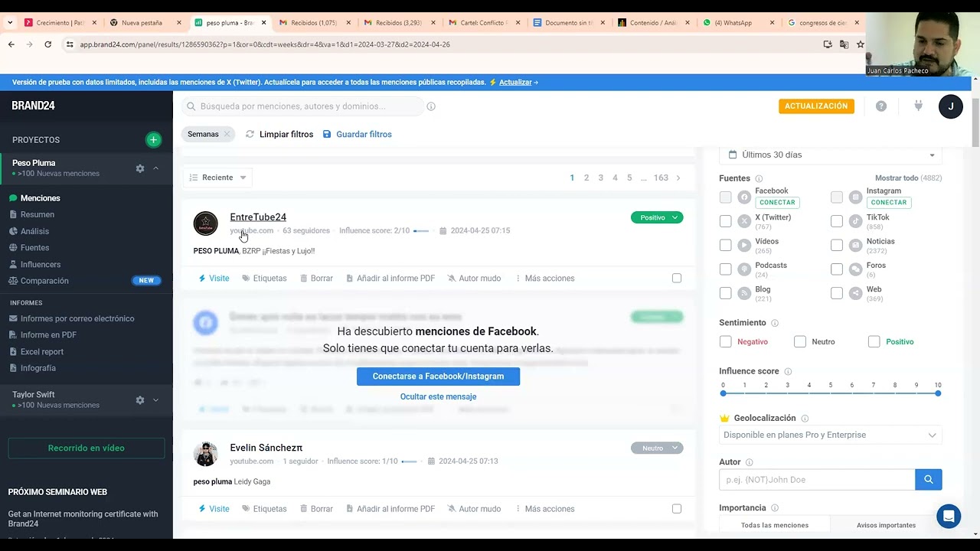The image size is (980, 551).
Task: Bookmark this page with star icon
Action: [861, 44]
